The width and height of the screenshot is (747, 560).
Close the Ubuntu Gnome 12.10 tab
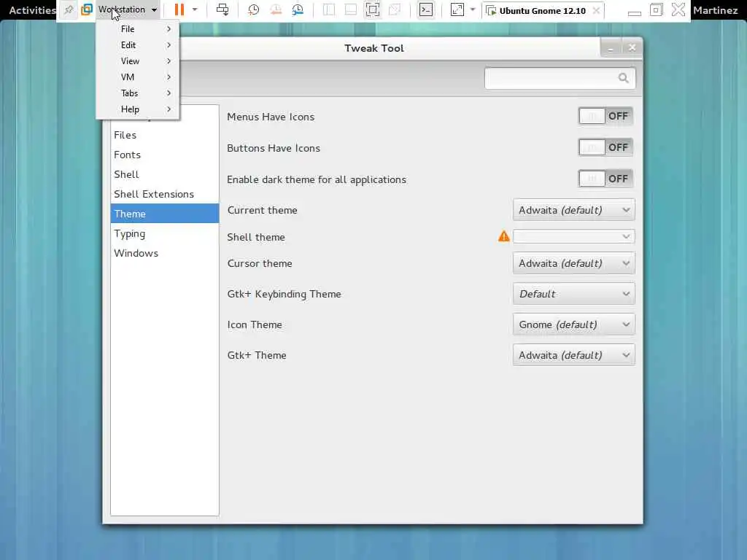pos(596,10)
